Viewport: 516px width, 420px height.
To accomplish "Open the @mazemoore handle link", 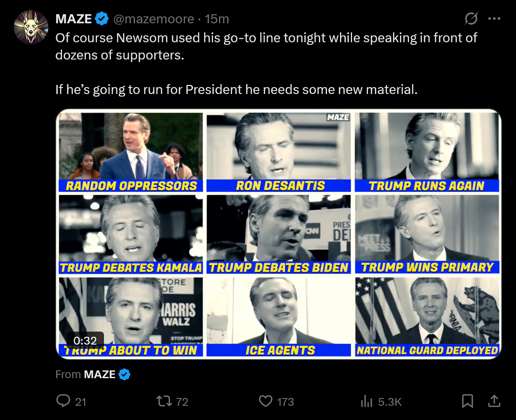I will coord(154,19).
